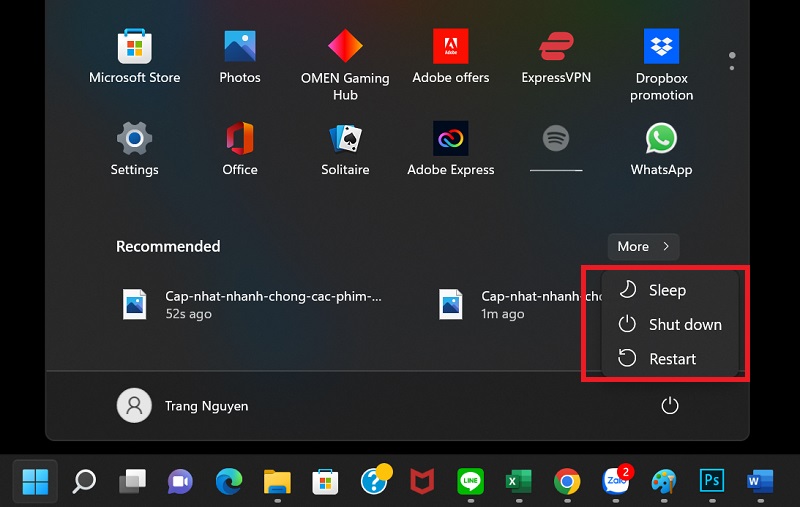Open Paint from taskbar

pyautogui.click(x=663, y=481)
